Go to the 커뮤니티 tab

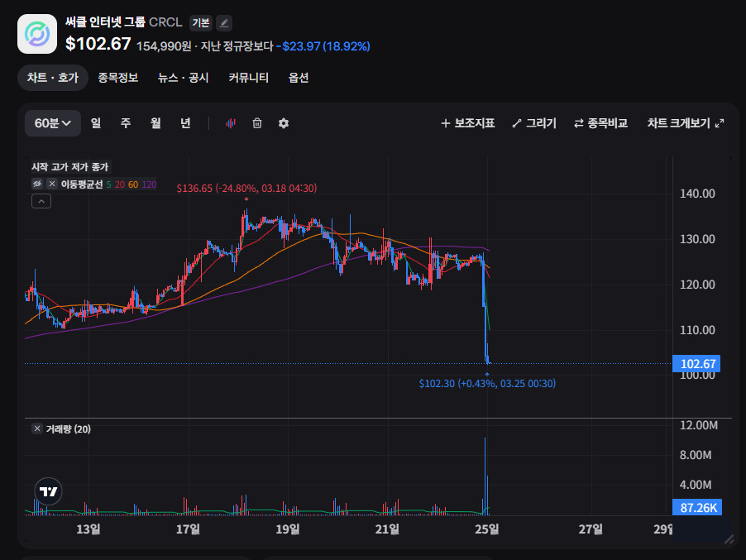point(248,78)
